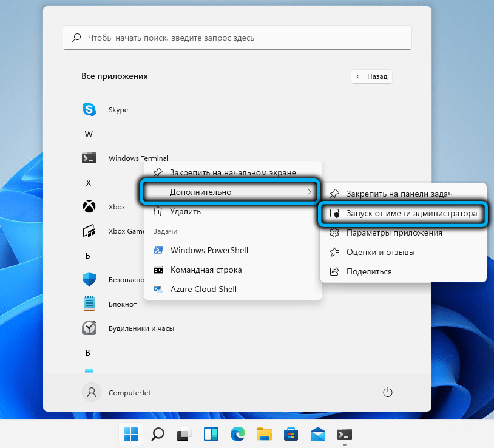Viewport: 494px width, 448px height.
Task: Click the power button icon
Action: coord(388,392)
